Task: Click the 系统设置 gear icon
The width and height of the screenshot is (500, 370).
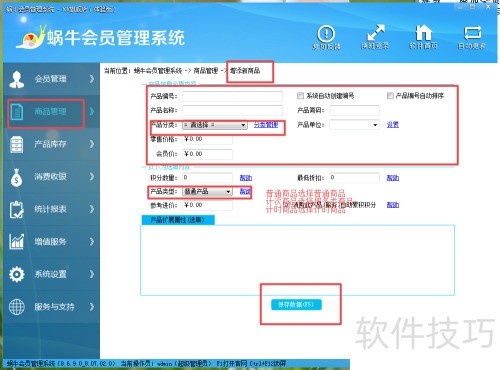Action: [17, 274]
